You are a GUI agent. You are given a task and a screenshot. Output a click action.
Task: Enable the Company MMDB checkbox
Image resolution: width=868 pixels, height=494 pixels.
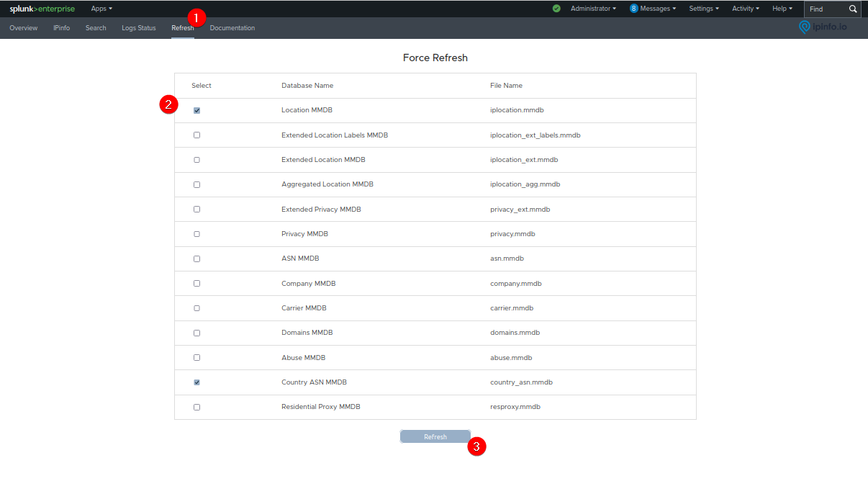pos(196,283)
